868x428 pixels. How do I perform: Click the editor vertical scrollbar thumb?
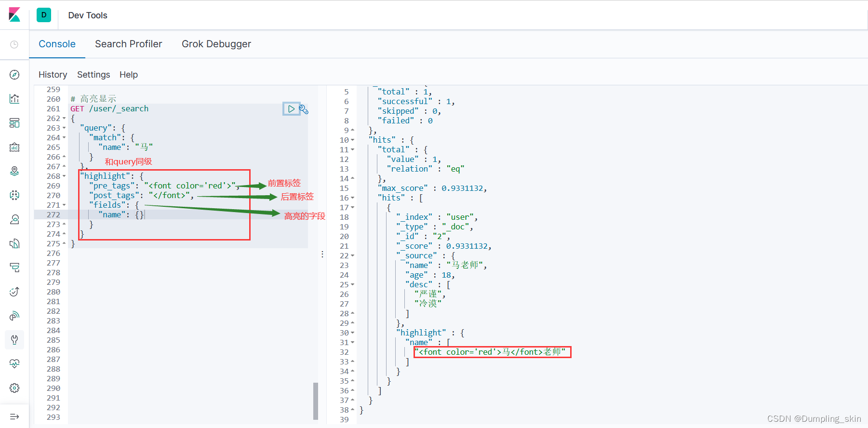(x=316, y=401)
